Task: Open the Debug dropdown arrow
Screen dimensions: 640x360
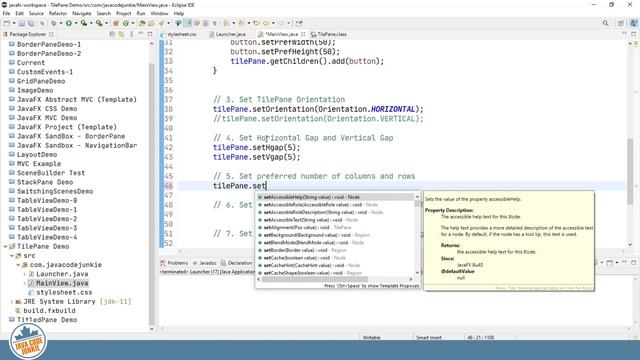Action: tap(60, 23)
